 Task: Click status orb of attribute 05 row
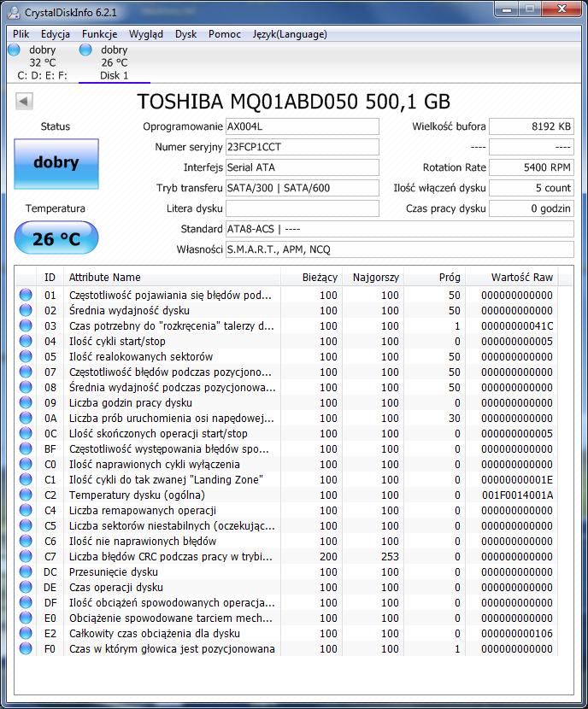point(26,356)
